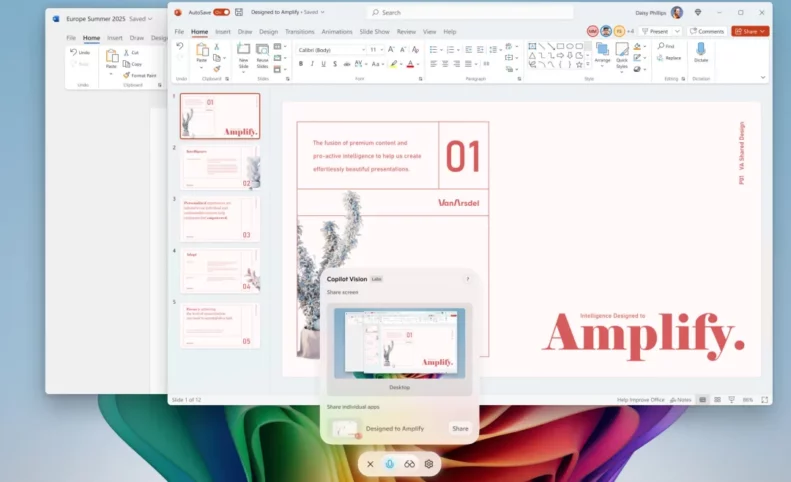Start Slide Show from status bar
791x482 pixels.
pos(731,400)
